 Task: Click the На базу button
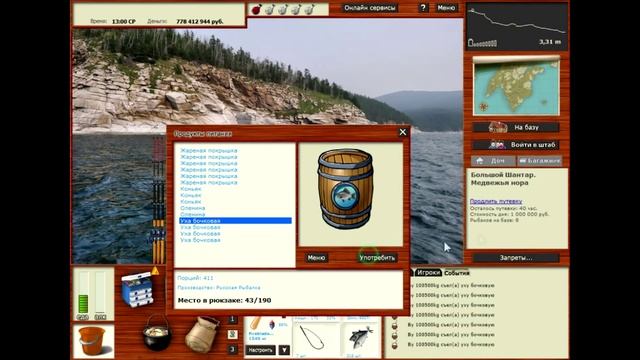click(516, 127)
